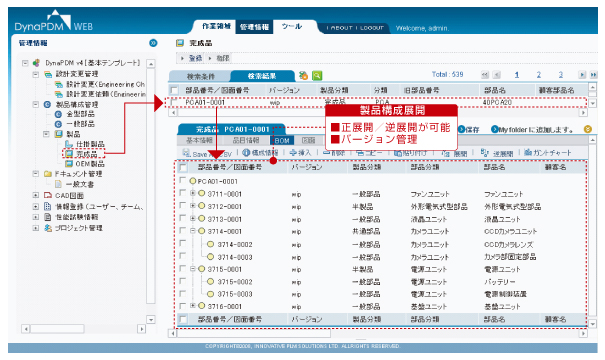This screenshot has width=605, height=360.
Task: Collapse BOM node 3714-0001
Action: [193, 231]
